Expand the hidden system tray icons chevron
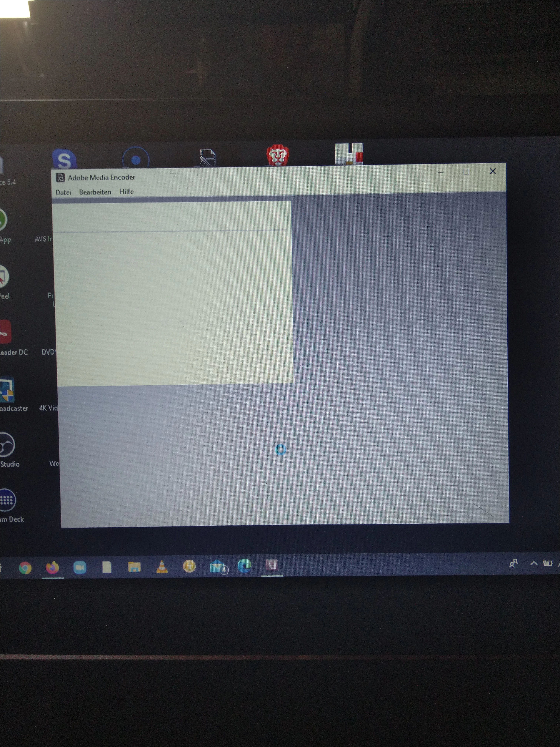Screen dimensions: 560x747 click(x=534, y=563)
